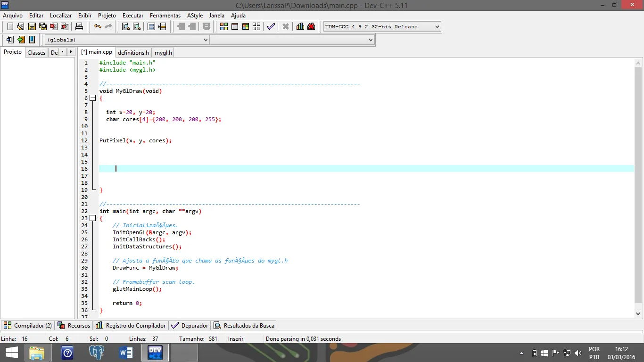Click the Undo arrow icon

[x=97, y=26]
